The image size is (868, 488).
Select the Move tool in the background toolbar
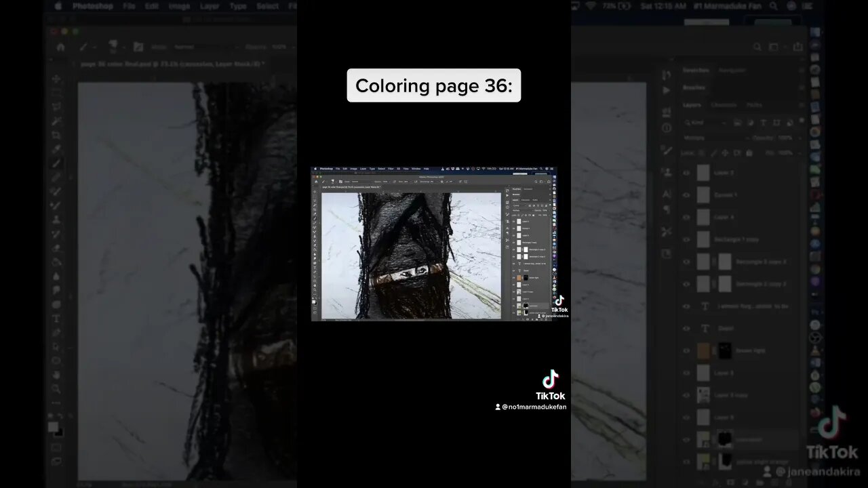pyautogui.click(x=57, y=79)
